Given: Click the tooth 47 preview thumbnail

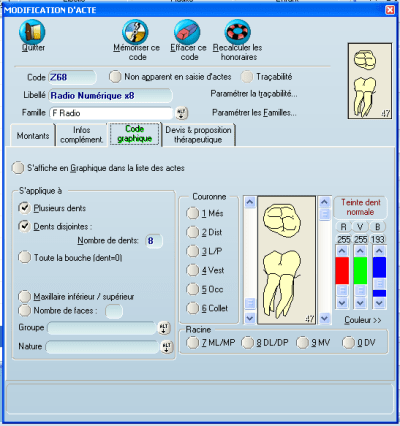Looking at the screenshot, I should click(370, 81).
